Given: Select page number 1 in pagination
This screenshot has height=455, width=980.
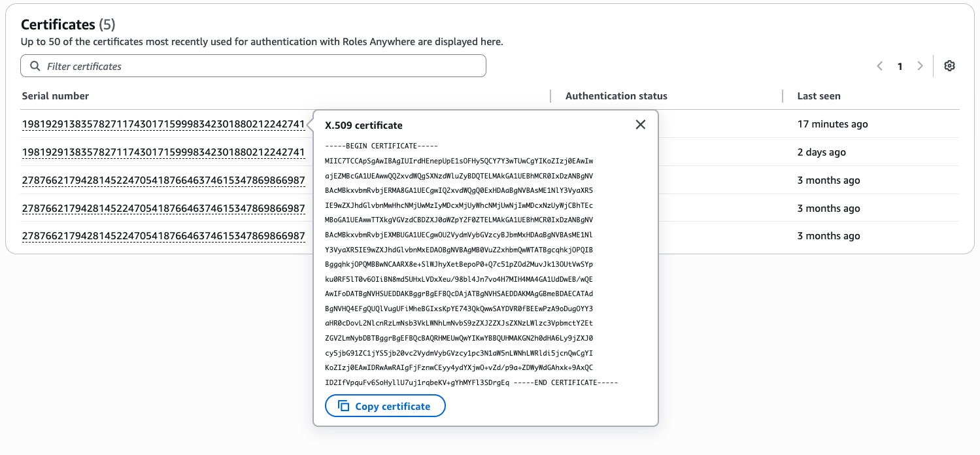Looking at the screenshot, I should pos(900,66).
